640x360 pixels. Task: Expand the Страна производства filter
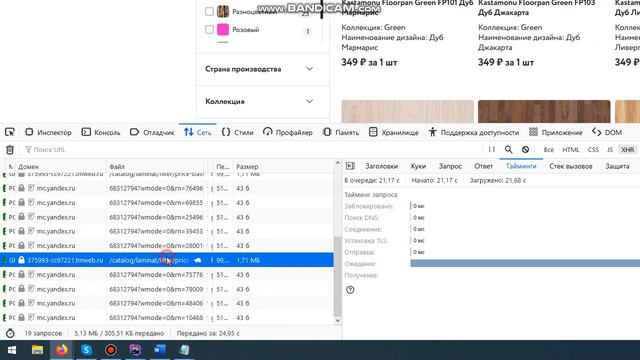tap(262, 69)
